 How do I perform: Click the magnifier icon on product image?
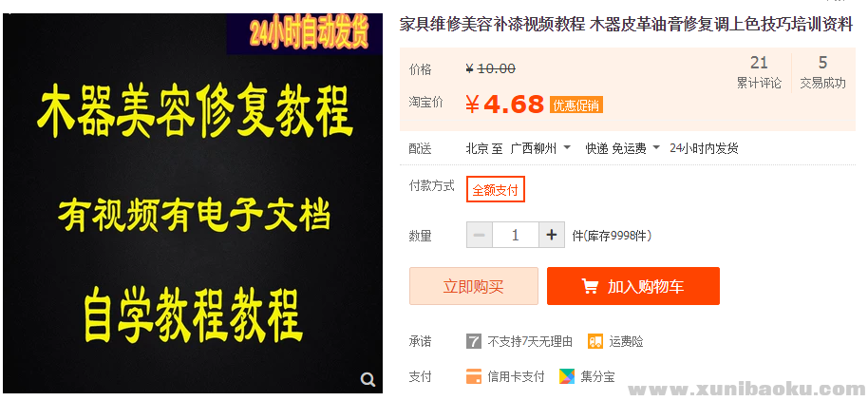click(x=368, y=379)
